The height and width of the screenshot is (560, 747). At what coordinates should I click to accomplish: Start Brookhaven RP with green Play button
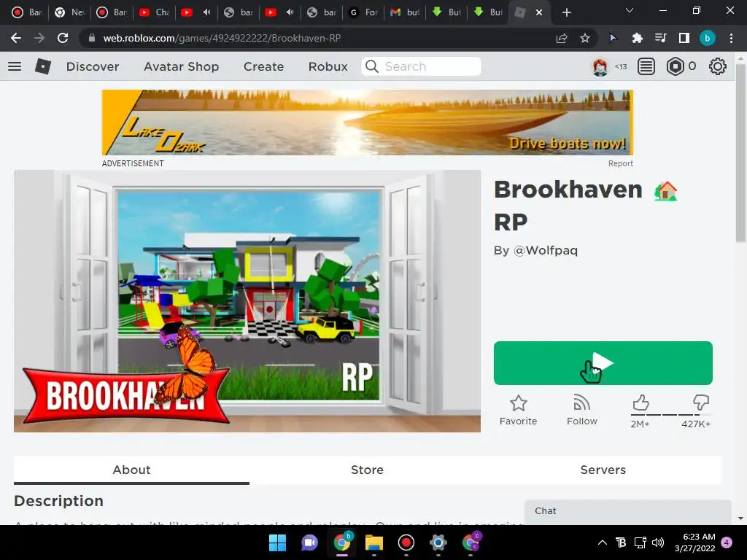[x=603, y=363]
